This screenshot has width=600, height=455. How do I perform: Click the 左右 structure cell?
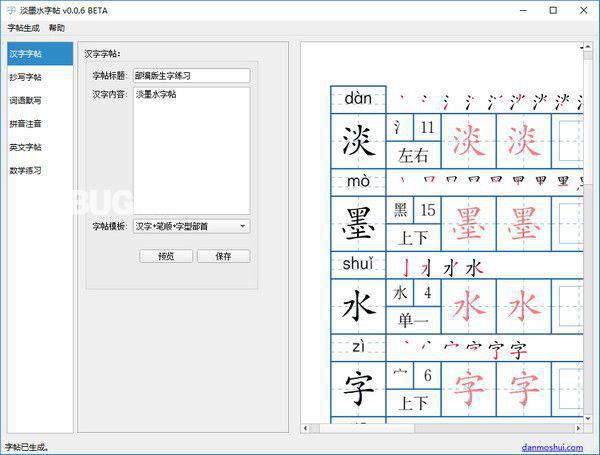(x=413, y=155)
